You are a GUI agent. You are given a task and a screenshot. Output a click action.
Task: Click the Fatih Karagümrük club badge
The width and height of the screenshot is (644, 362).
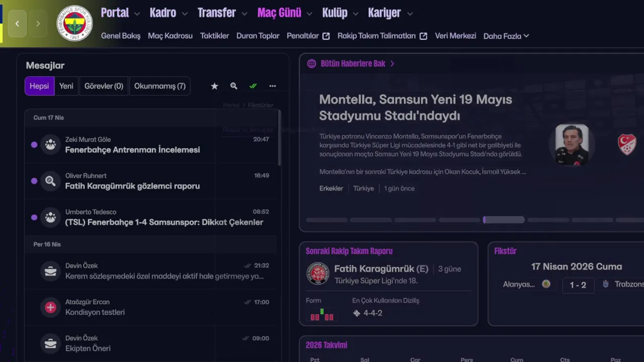tap(318, 274)
